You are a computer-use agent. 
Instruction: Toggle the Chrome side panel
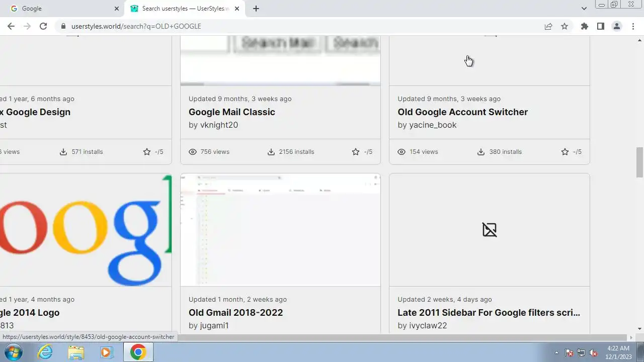click(x=600, y=26)
